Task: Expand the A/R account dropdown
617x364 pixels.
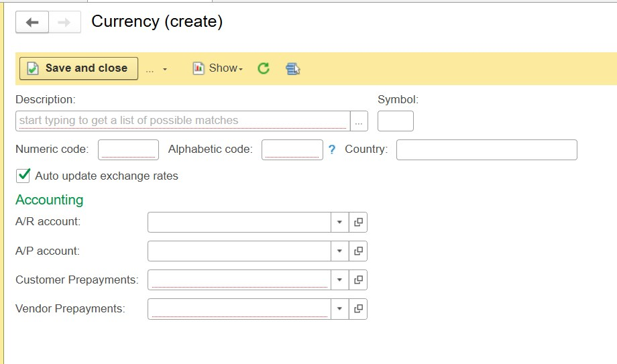Action: click(339, 222)
